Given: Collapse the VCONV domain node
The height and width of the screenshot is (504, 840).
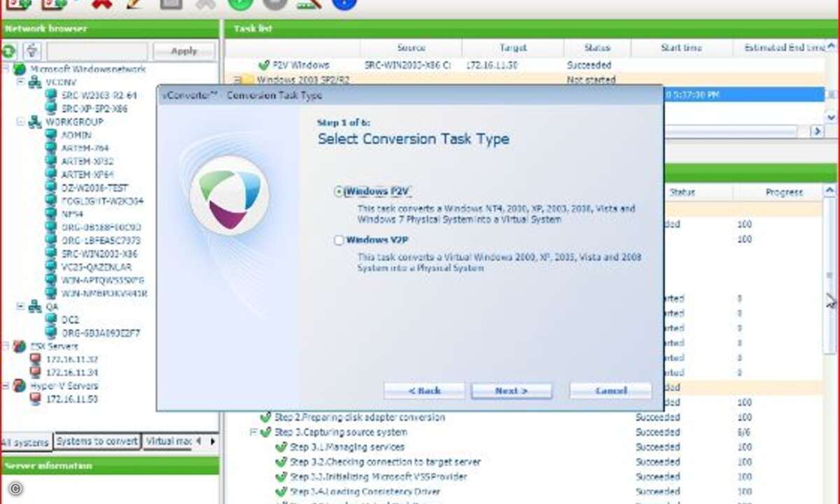Looking at the screenshot, I should click(x=20, y=82).
